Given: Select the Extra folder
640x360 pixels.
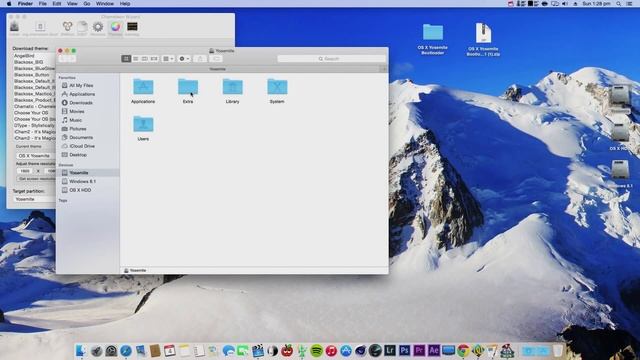Looking at the screenshot, I should point(188,91).
